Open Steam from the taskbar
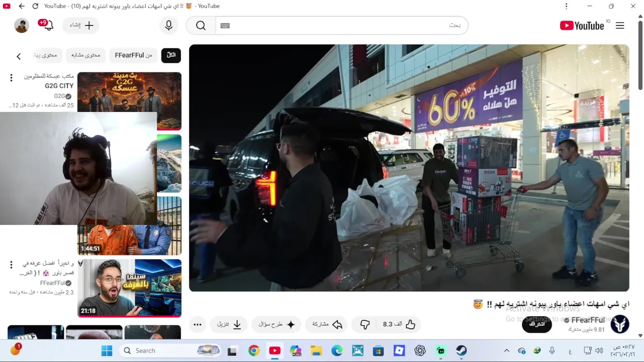Image resolution: width=644 pixels, height=362 pixels. tap(461, 350)
